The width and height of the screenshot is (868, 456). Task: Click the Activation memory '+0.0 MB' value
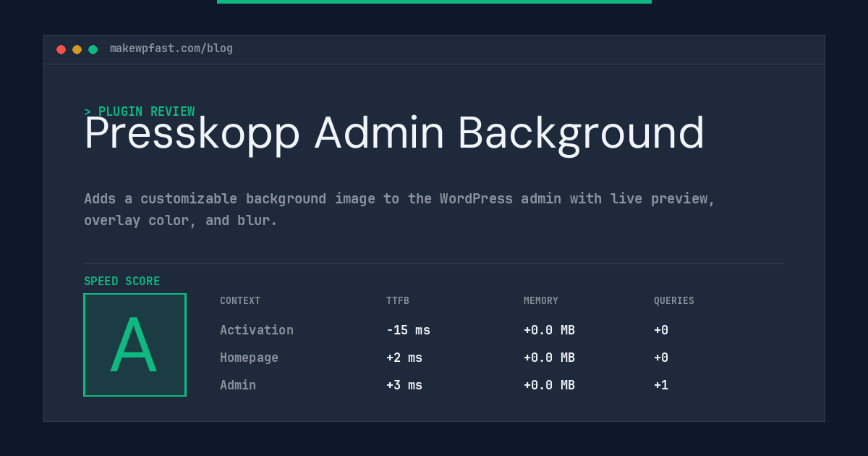(x=549, y=330)
